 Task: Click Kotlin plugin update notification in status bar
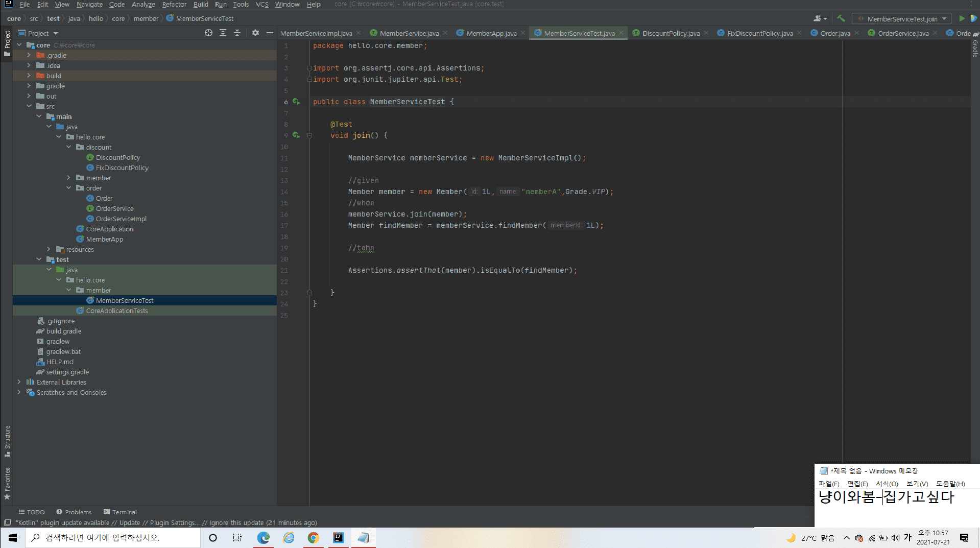pos(166,522)
